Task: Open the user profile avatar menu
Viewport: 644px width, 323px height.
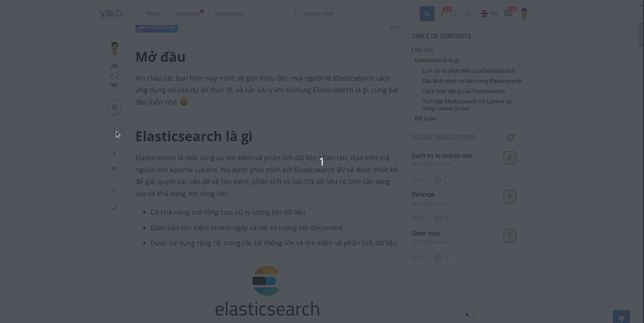Action: pyautogui.click(x=524, y=14)
